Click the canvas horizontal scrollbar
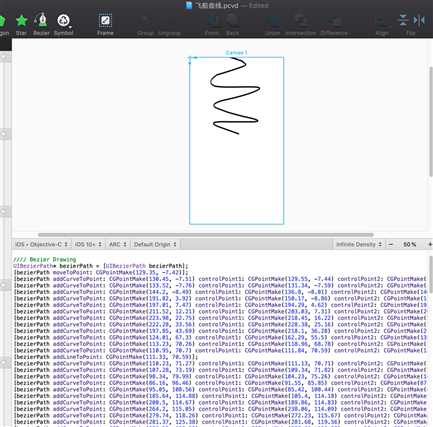Image resolution: width=433 pixels, height=427 pixels. [x=206, y=235]
